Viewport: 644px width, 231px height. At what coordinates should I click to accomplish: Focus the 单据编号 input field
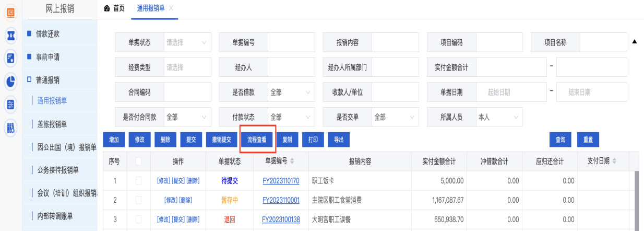click(291, 42)
